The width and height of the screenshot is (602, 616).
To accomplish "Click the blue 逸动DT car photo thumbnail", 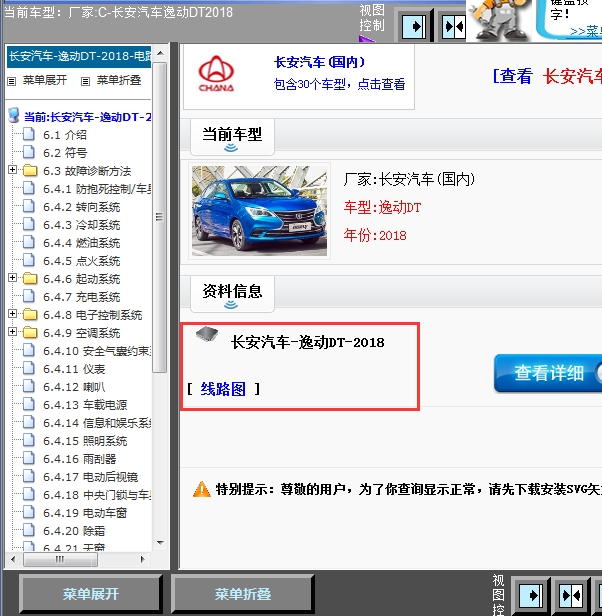I will click(259, 211).
